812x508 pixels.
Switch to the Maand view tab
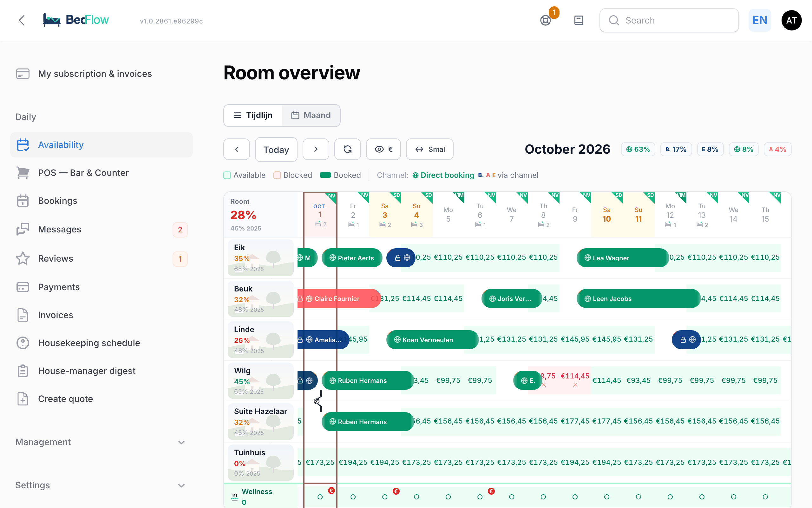click(x=311, y=115)
